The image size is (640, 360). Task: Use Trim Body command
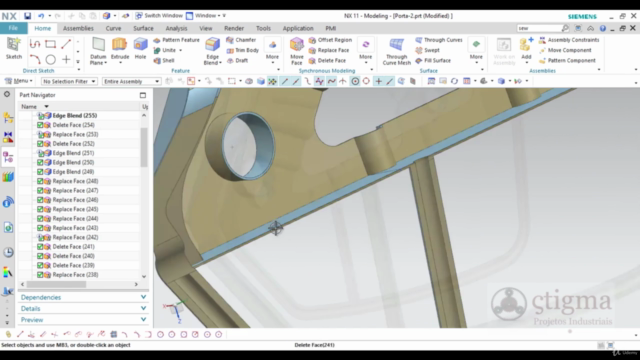coord(243,50)
